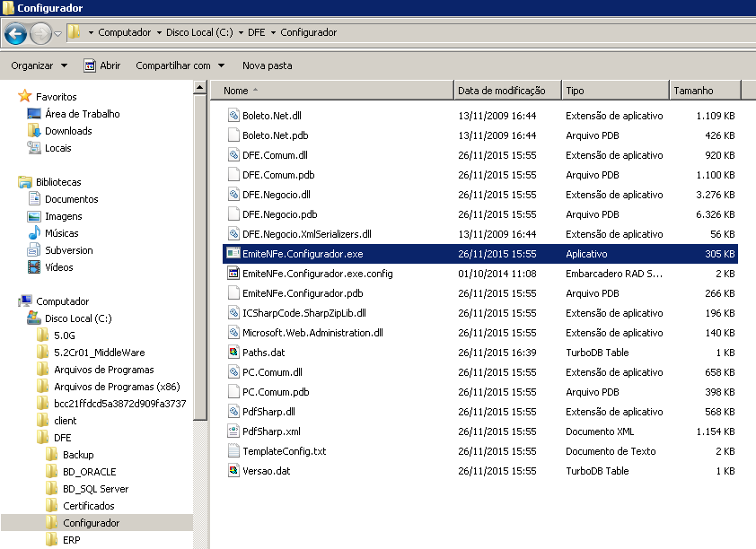Select the EmiteNFe.Configurador.exe application icon

[x=233, y=253]
